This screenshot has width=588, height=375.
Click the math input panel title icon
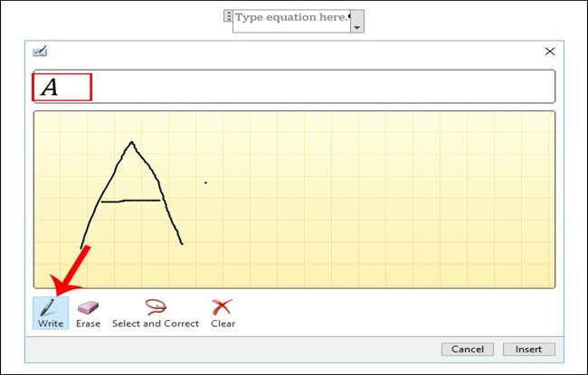click(x=39, y=52)
